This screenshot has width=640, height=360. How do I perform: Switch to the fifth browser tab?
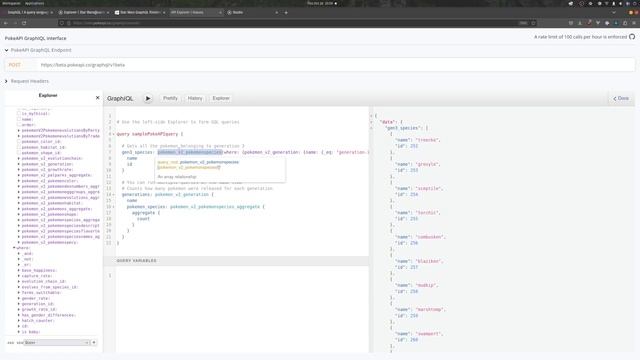pos(252,13)
